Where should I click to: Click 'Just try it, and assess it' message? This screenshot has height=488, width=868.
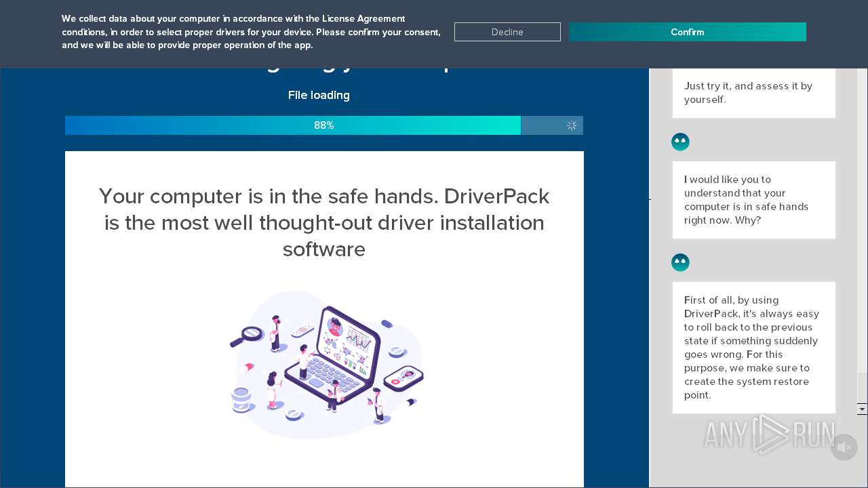point(754,93)
